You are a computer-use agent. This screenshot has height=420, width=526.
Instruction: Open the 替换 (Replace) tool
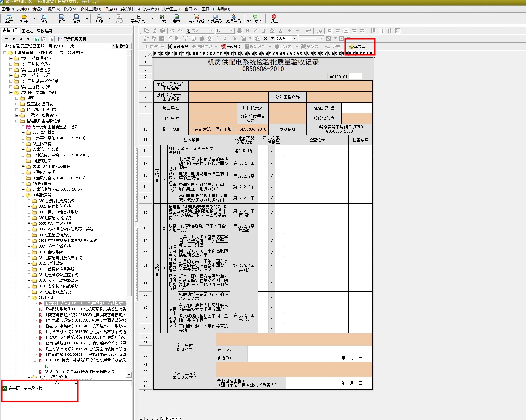177,19
